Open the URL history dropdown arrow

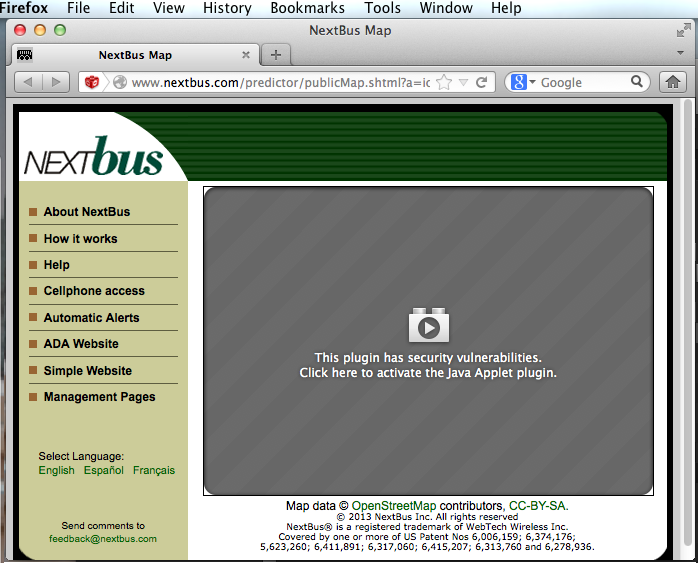[463, 82]
